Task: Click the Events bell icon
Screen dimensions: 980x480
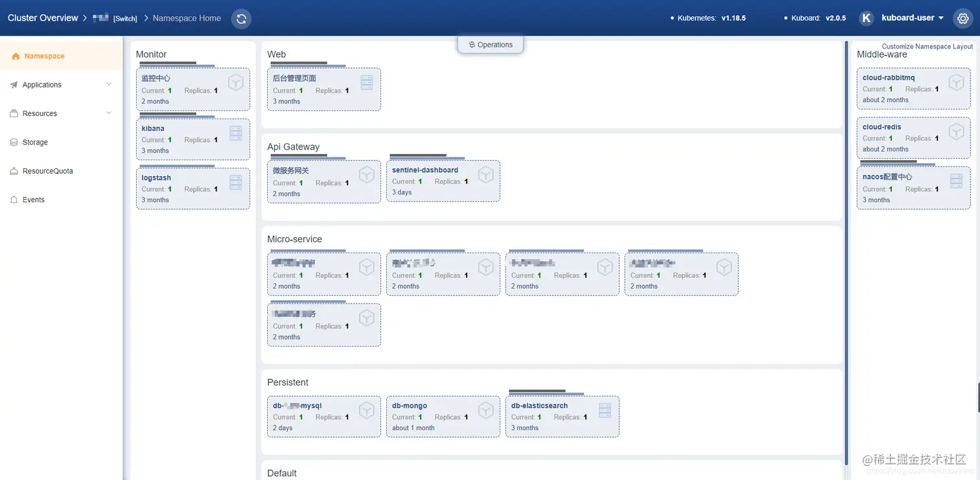Action: tap(14, 200)
